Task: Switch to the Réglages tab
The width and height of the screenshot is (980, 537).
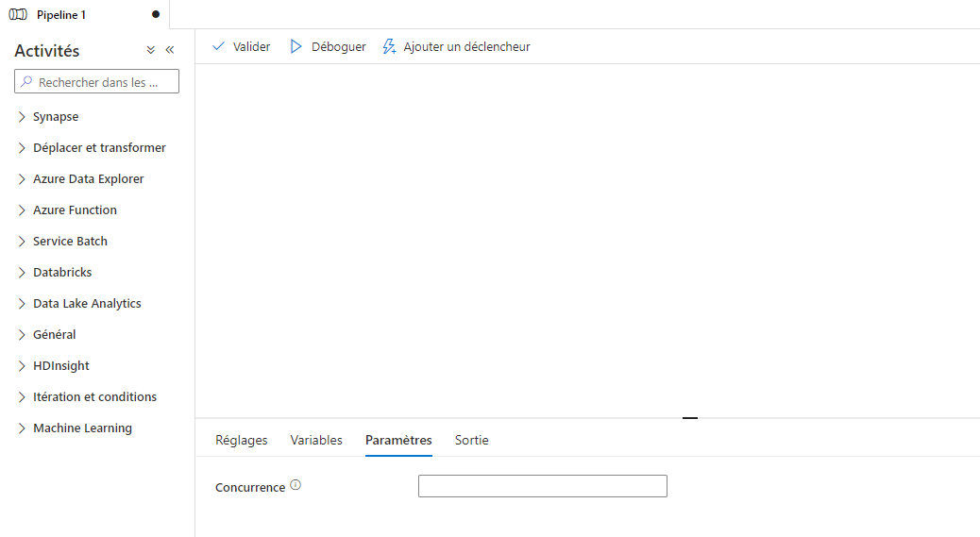Action: click(242, 440)
